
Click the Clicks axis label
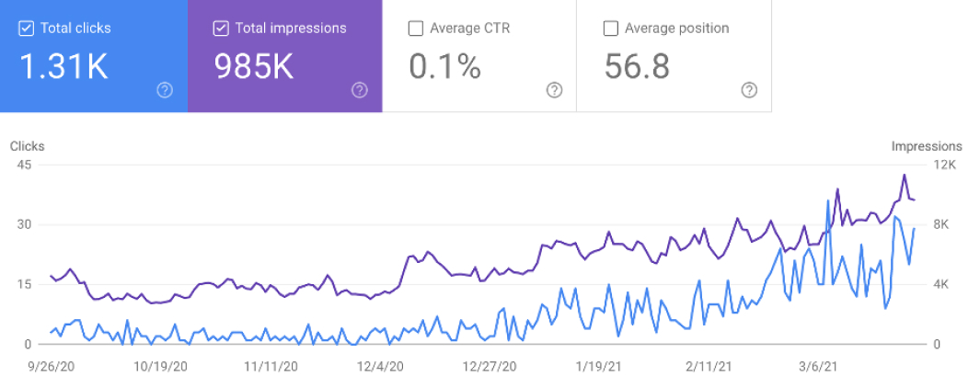tap(27, 146)
